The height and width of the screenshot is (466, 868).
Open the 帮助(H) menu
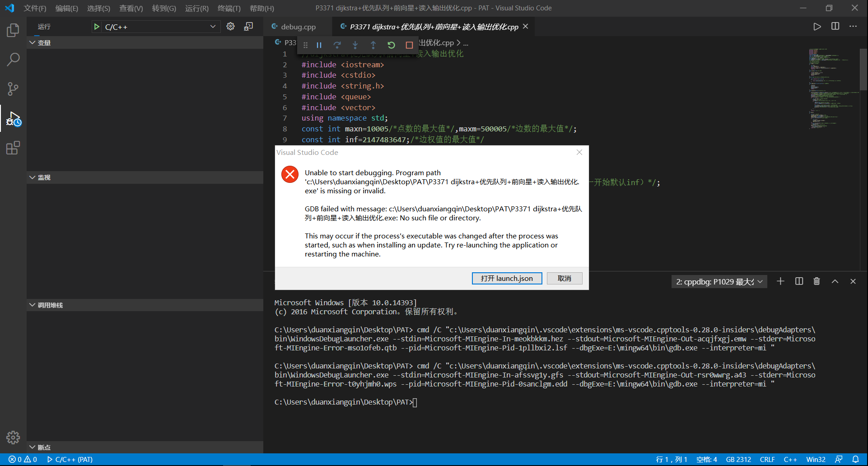coord(262,8)
